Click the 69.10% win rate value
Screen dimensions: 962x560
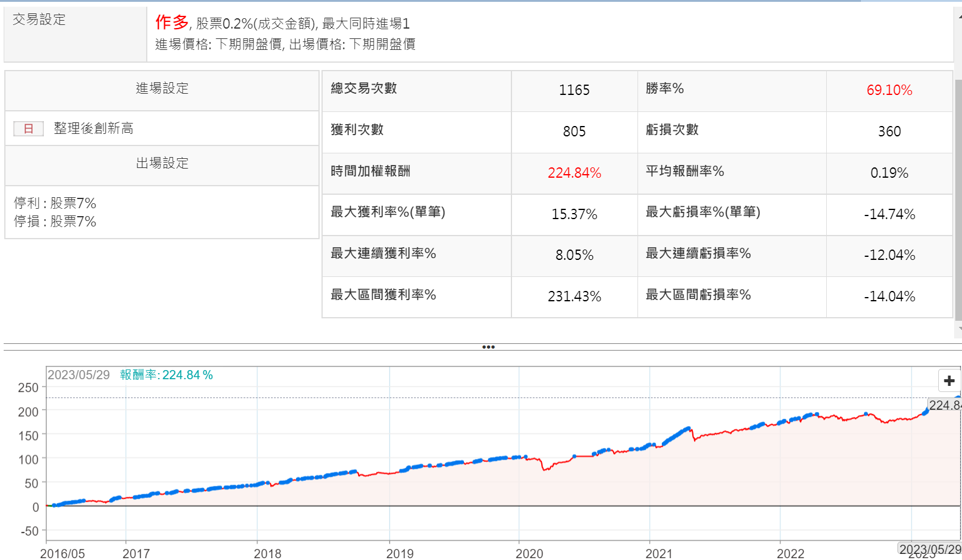coord(889,90)
